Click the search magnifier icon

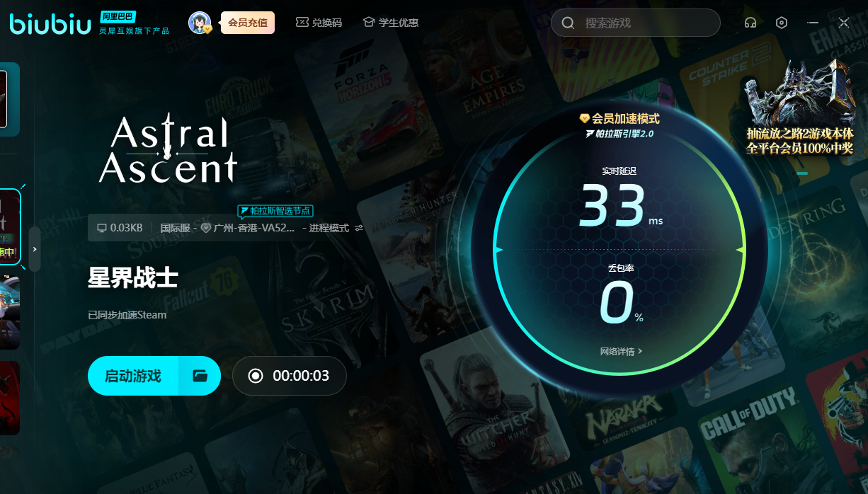[568, 23]
